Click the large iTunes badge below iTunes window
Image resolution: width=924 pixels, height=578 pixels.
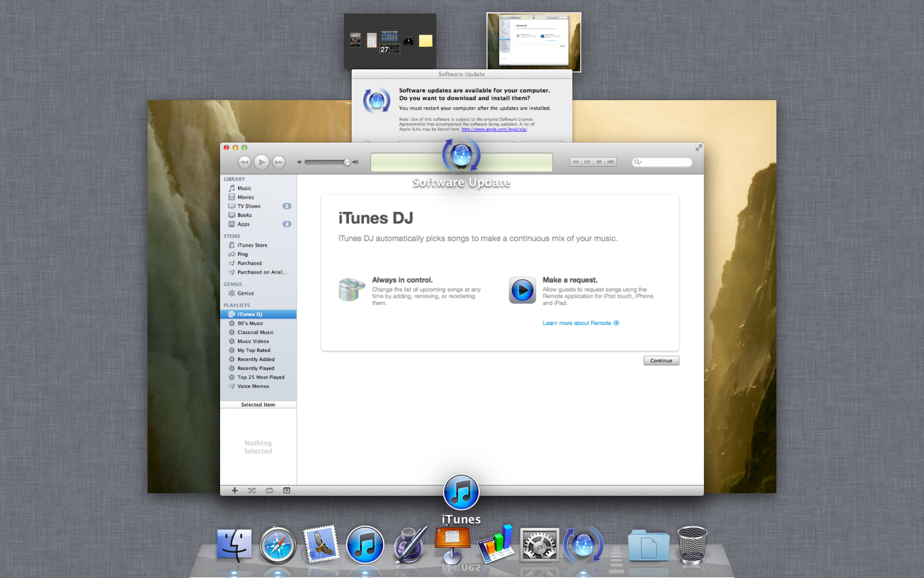tap(461, 493)
